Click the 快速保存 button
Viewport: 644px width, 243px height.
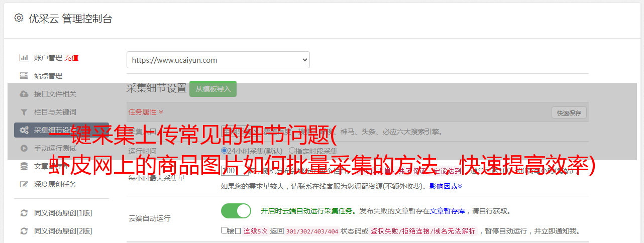[x=569, y=113]
